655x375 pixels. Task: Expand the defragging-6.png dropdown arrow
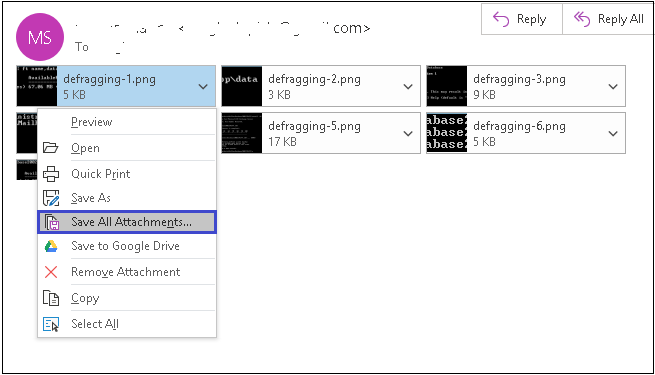coord(613,134)
